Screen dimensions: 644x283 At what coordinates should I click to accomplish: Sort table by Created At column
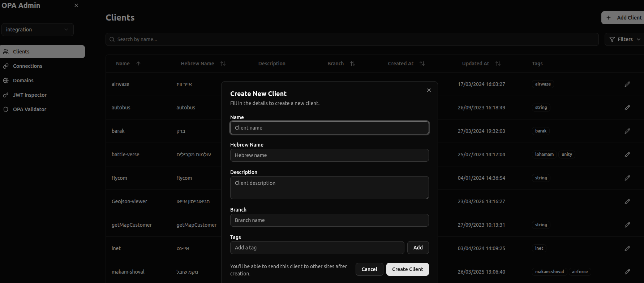406,64
